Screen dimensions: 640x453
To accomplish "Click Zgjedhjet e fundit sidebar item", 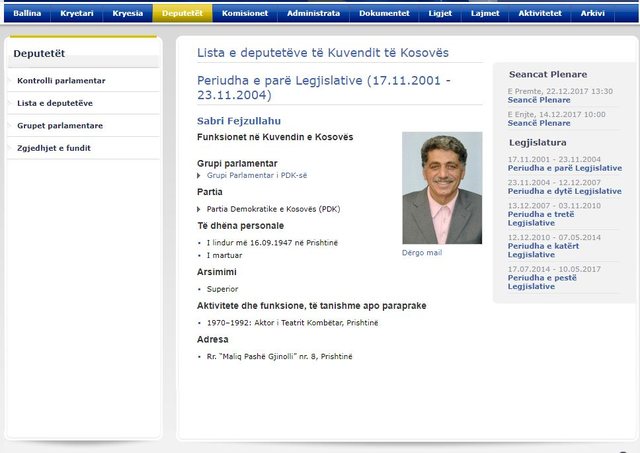I will (54, 148).
